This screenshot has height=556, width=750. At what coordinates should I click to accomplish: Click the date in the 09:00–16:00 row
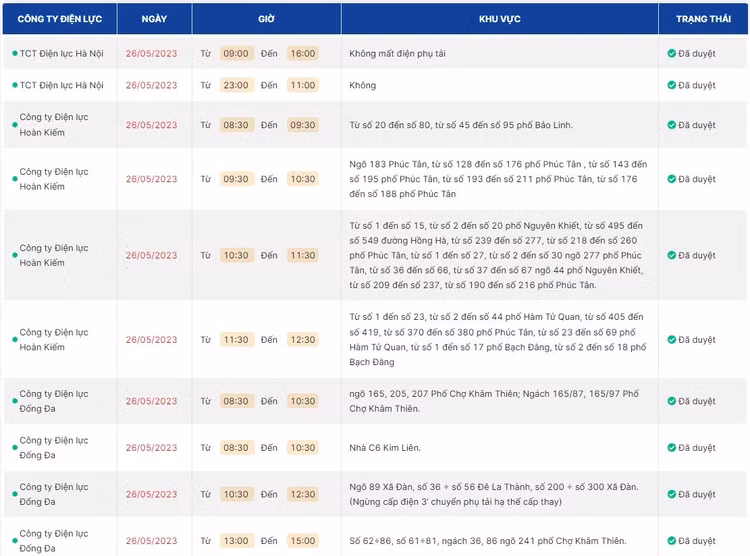[x=151, y=54]
